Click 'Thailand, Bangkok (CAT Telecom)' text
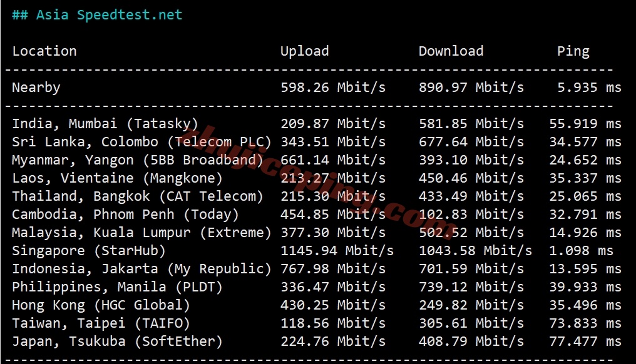This screenshot has height=364, width=636. tap(138, 196)
